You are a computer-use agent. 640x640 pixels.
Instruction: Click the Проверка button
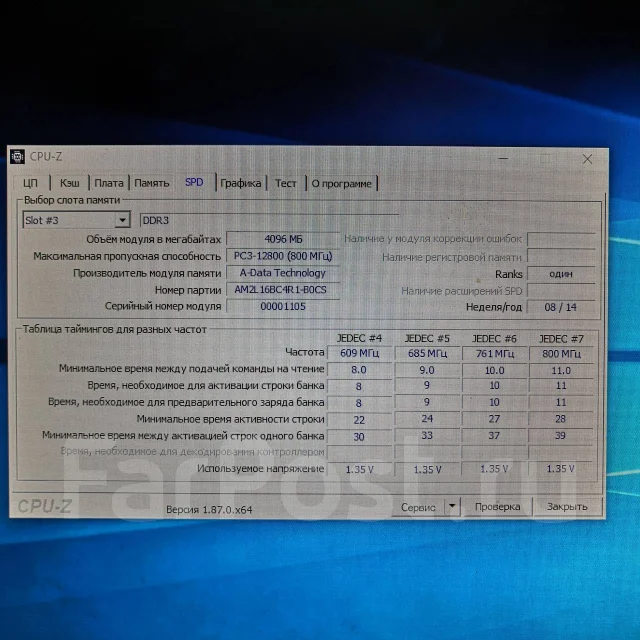click(x=498, y=507)
